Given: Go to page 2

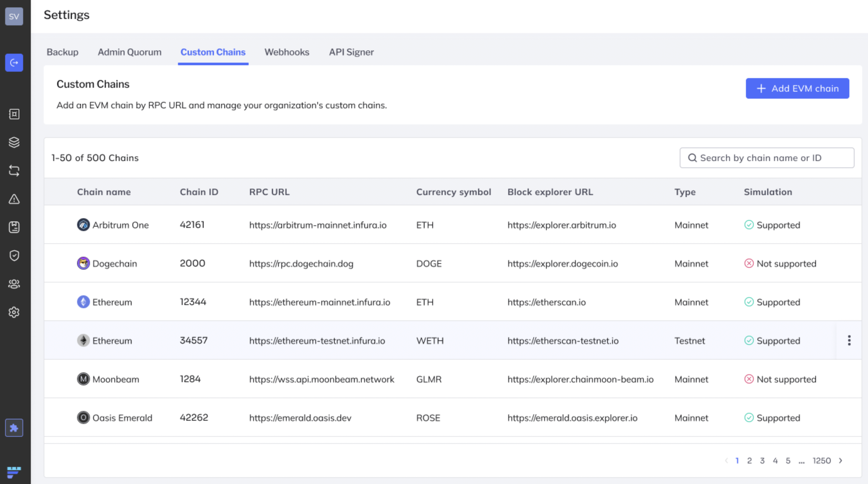Looking at the screenshot, I should (749, 461).
